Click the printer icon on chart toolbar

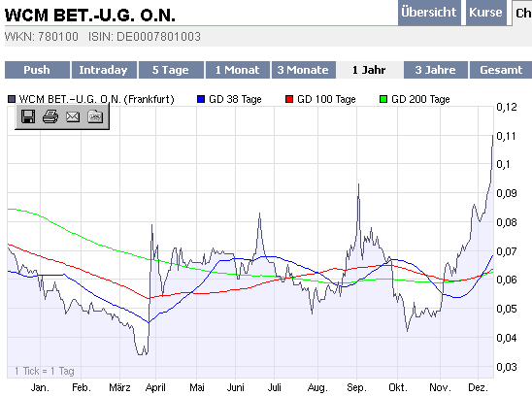click(x=50, y=116)
